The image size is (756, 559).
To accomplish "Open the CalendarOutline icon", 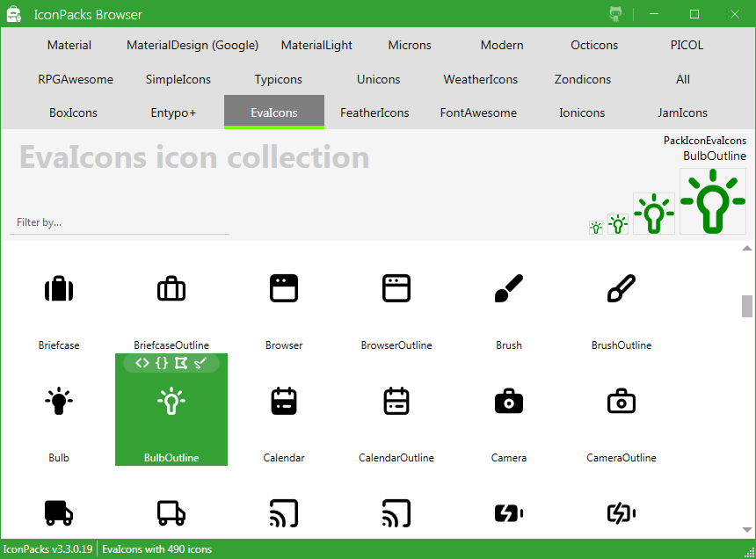I will [x=396, y=401].
